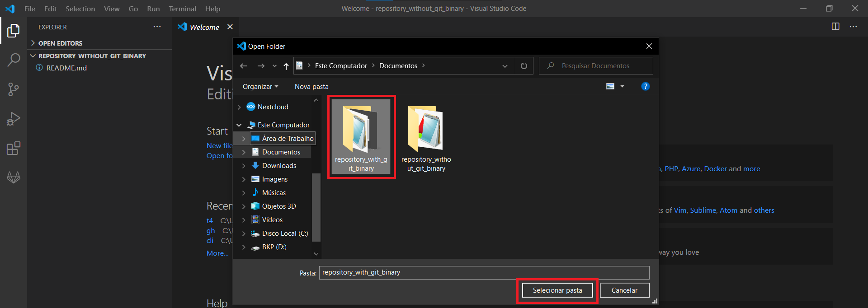
Task: Click the Selecionar pasta button
Action: [x=557, y=290]
